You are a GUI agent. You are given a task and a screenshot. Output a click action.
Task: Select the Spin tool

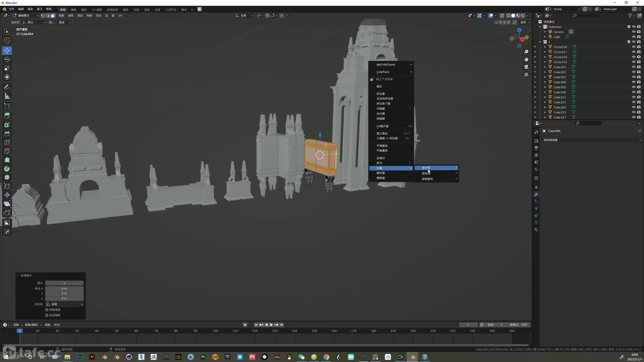click(7, 169)
